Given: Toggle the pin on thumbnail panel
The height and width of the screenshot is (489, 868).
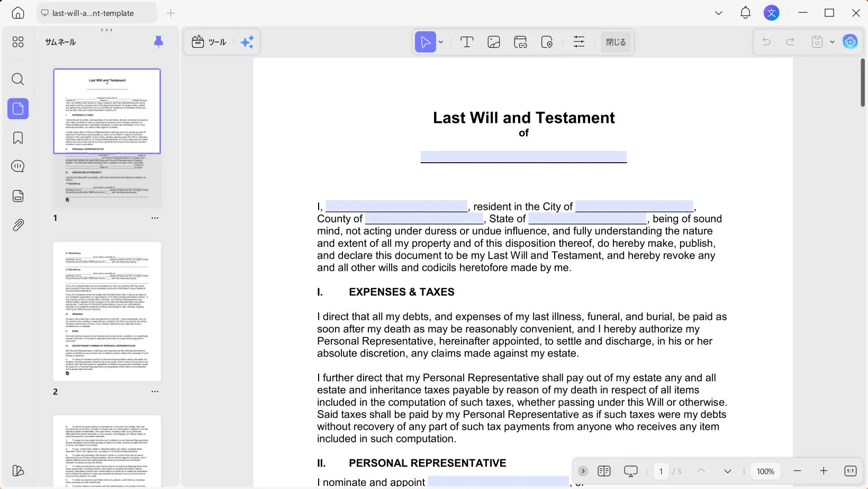Looking at the screenshot, I should point(158,42).
